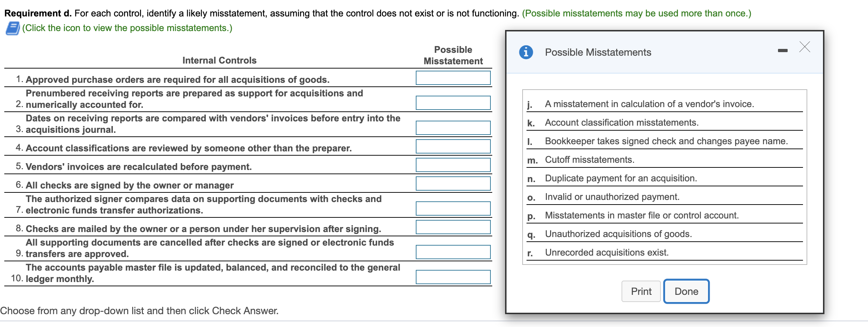Click the info icon in the dialog header
The image size is (868, 327).
tap(525, 52)
